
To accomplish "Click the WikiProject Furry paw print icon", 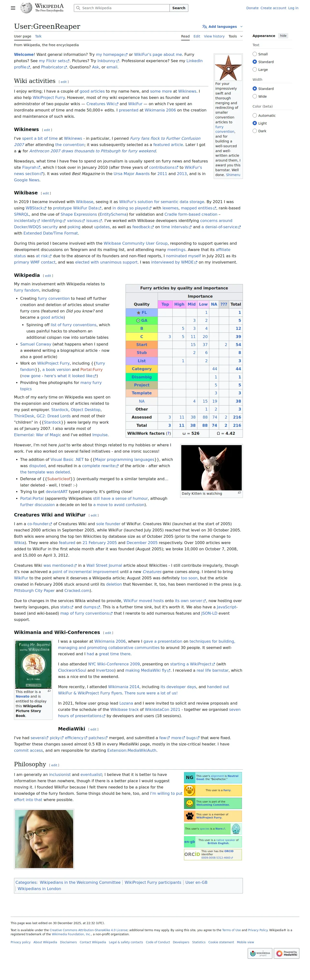I will (190, 816).
